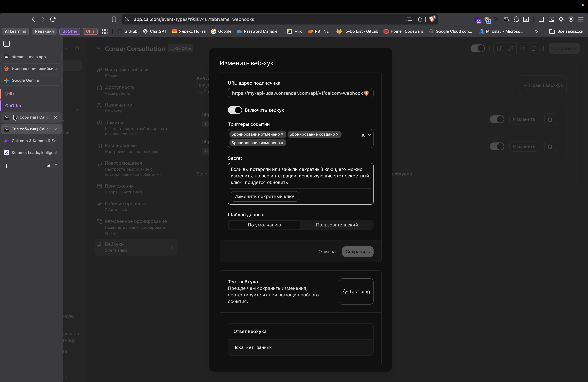The image size is (588, 382).
Task: Select По умолчанию data template
Action: coord(264,225)
